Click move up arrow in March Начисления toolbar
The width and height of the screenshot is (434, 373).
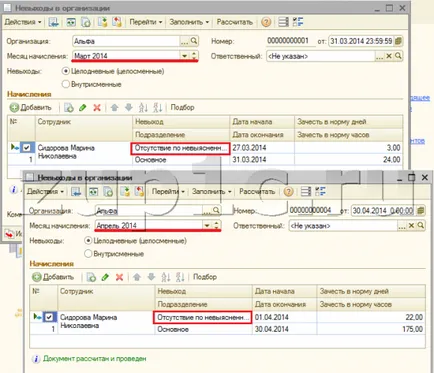click(114, 107)
